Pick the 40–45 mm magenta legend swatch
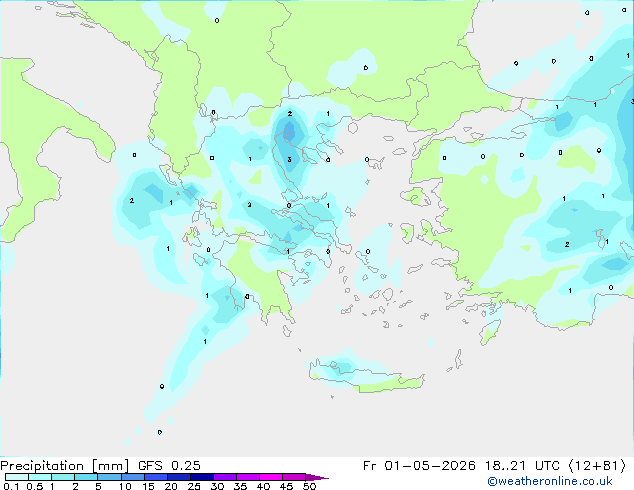 coord(271,477)
